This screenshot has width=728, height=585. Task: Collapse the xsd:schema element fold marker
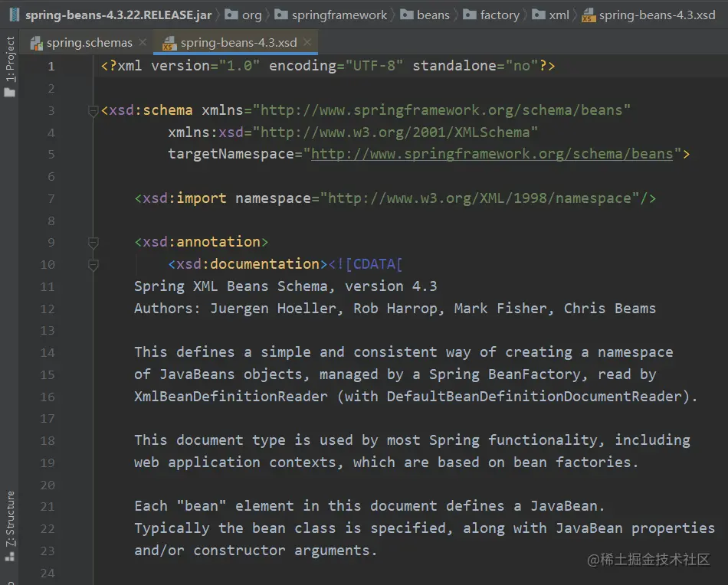(x=93, y=110)
